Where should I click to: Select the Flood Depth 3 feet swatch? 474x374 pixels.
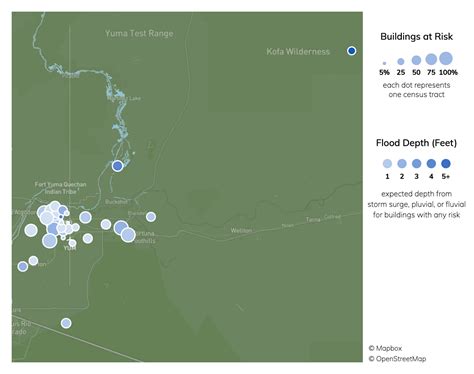click(x=417, y=164)
